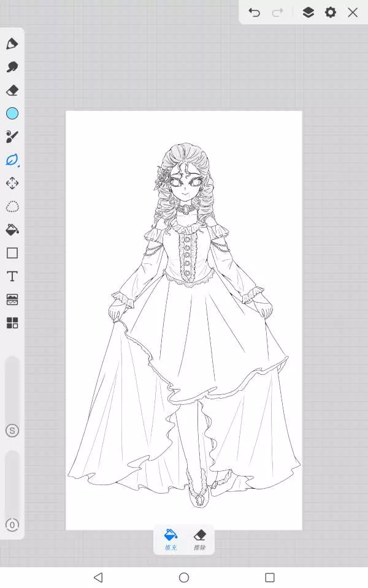The image size is (368, 588).
Task: Open the image insert tool
Action: coord(12,300)
